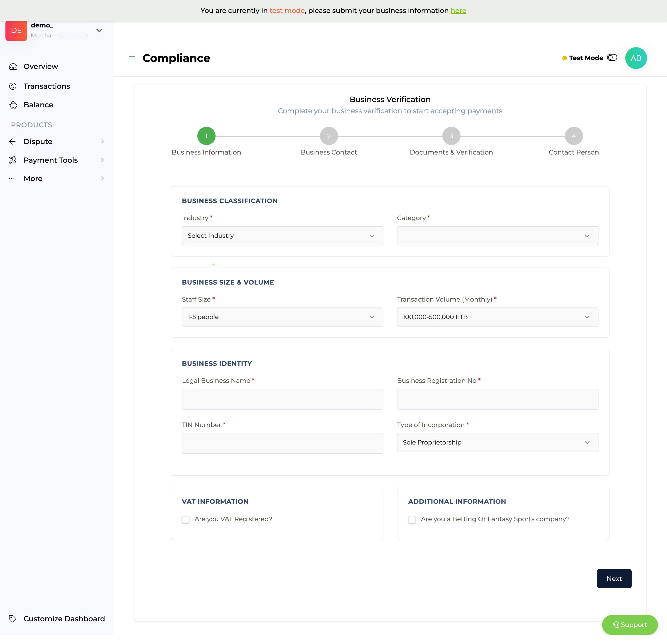Click the Overview dashboard icon
667x644 pixels.
[13, 67]
